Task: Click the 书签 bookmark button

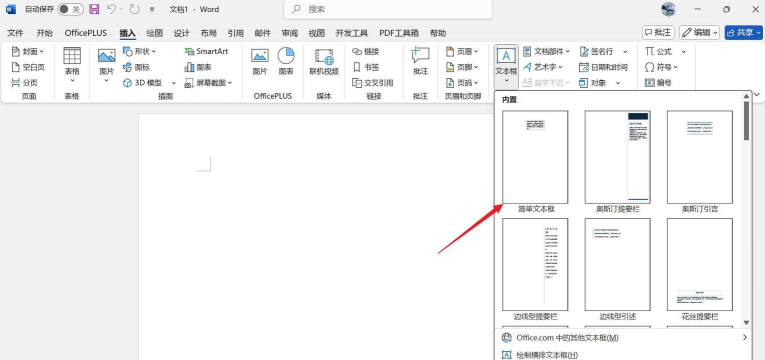Action: point(365,67)
